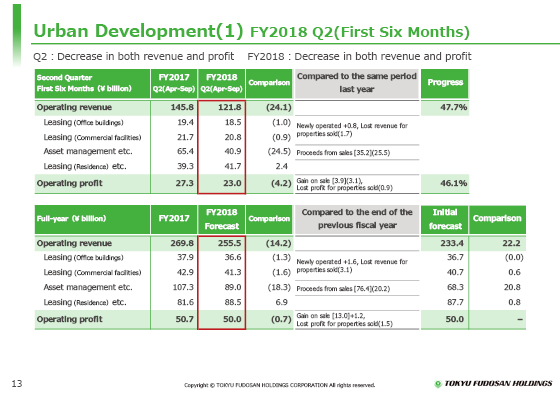The height and width of the screenshot is (396, 560).
Task: Click the residence leasing value 41.7
Action: pyautogui.click(x=233, y=166)
